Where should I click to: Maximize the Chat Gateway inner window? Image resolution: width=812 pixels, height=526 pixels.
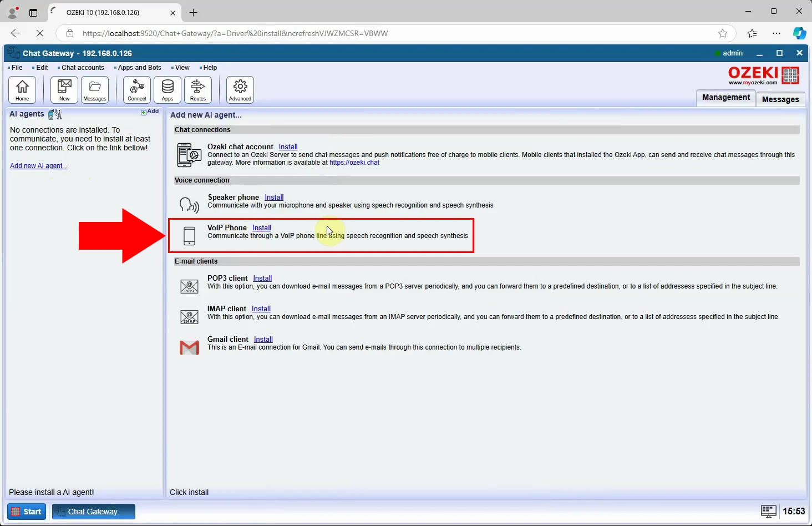(779, 53)
